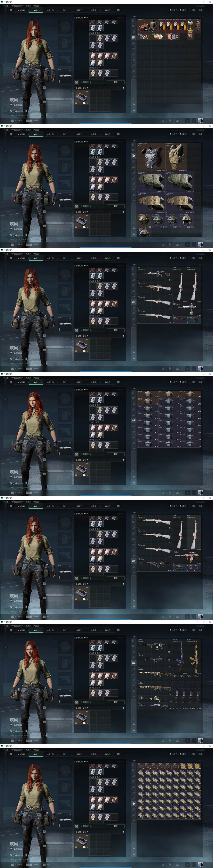This screenshot has width=213, height=868.
Task: Switch to 特战干员 tab in body-armor window
Action: [x=50, y=134]
